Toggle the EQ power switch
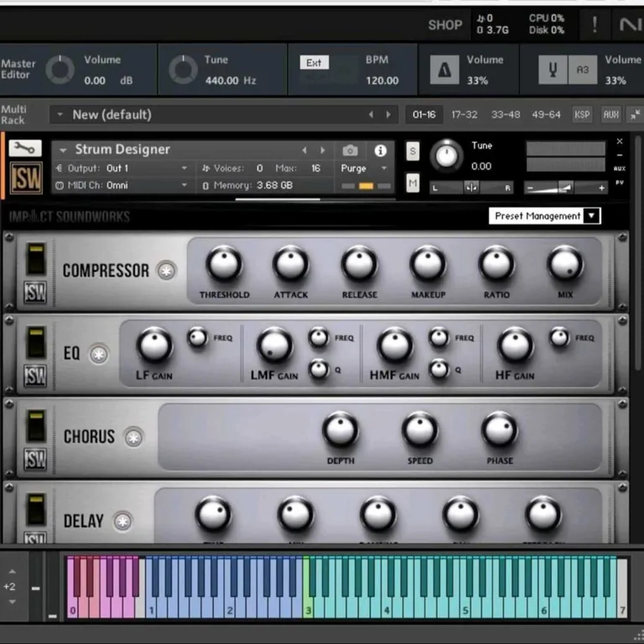644x644 pixels. pos(36,343)
